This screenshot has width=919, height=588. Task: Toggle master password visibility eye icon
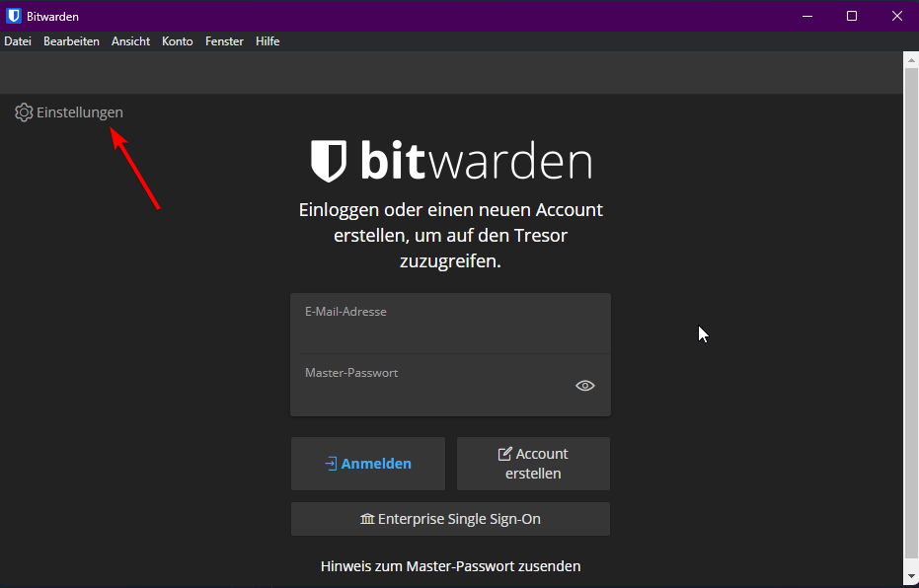click(x=585, y=386)
